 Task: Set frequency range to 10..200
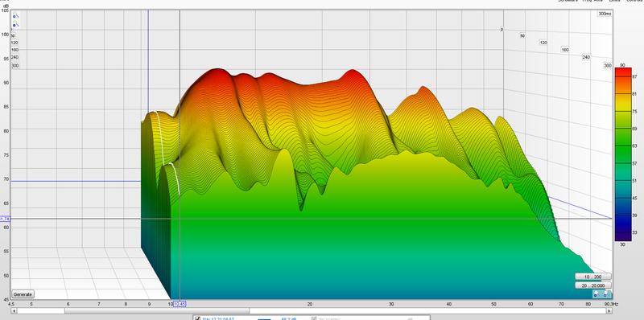592,277
